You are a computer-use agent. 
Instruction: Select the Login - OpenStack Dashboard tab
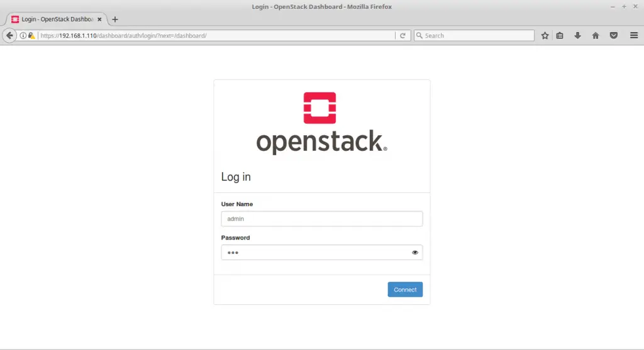point(57,19)
